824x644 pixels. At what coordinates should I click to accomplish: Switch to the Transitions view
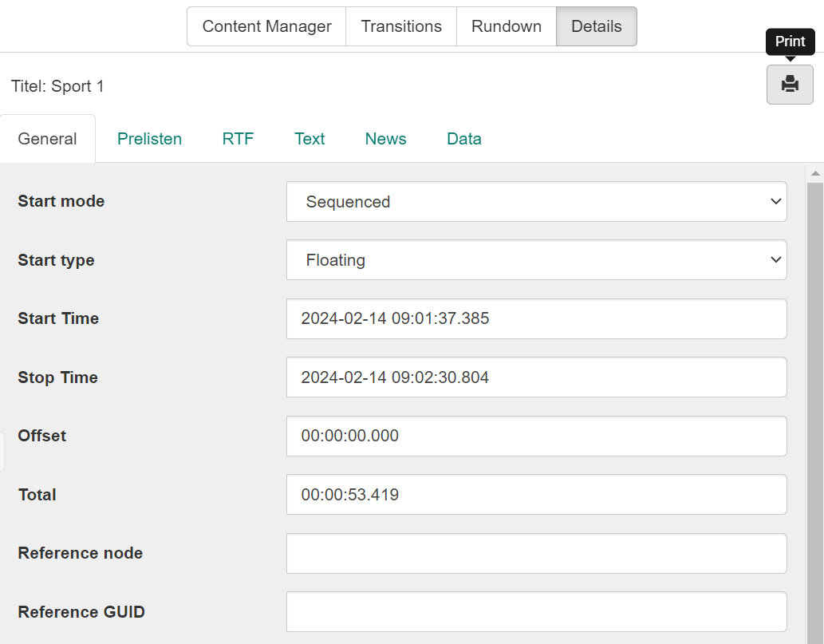[x=400, y=26]
